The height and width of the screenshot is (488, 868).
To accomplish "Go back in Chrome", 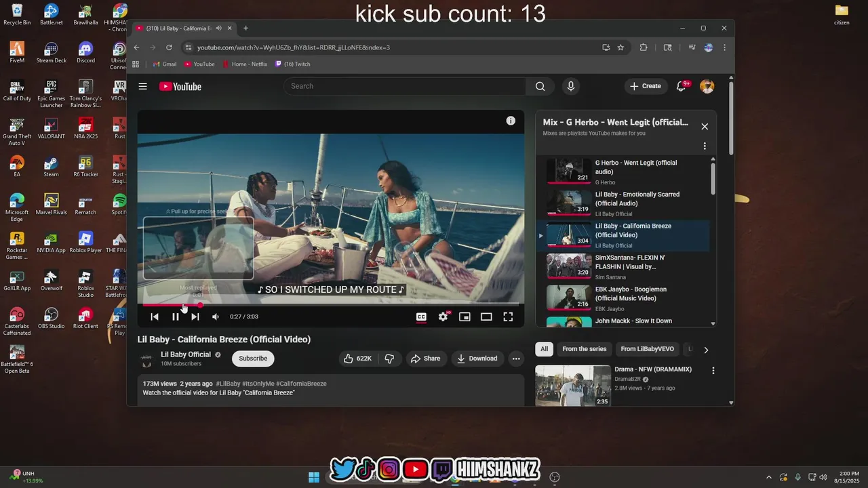I will pyautogui.click(x=136, y=47).
